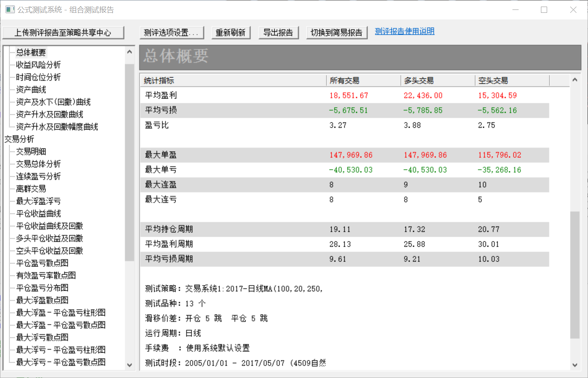Select 连续盈亏分析 tree entry
The image size is (588, 378).
coord(38,176)
